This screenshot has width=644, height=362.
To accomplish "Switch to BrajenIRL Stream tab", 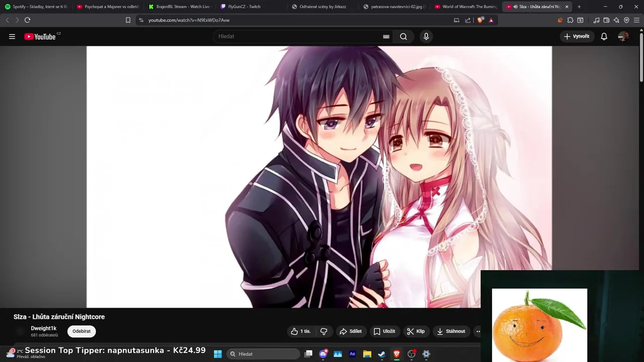I will click(x=180, y=7).
